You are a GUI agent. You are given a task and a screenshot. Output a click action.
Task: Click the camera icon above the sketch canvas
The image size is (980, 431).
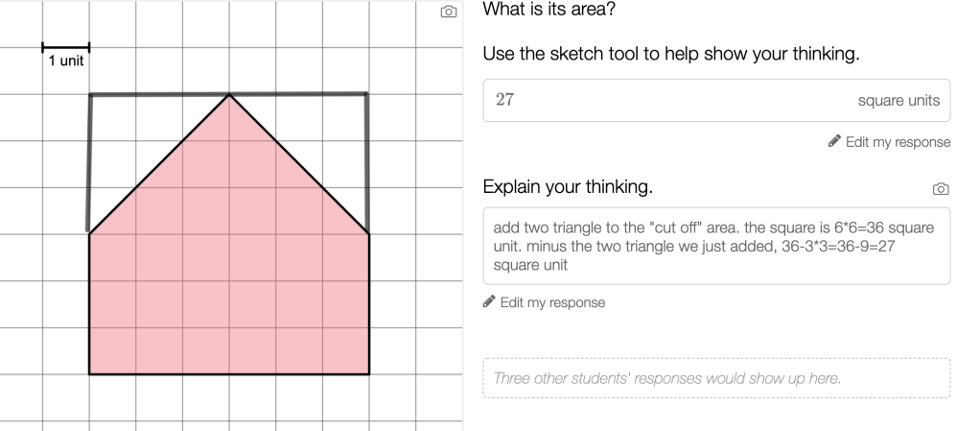pos(448,12)
